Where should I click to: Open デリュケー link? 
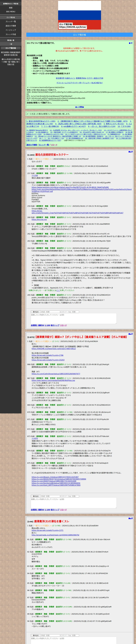pos(86,83)
